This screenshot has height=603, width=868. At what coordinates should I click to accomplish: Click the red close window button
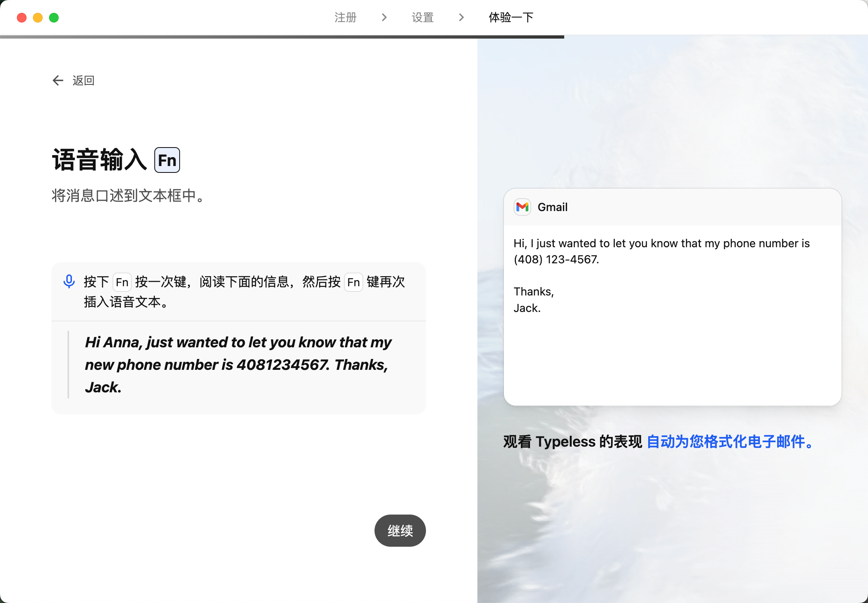click(x=22, y=18)
